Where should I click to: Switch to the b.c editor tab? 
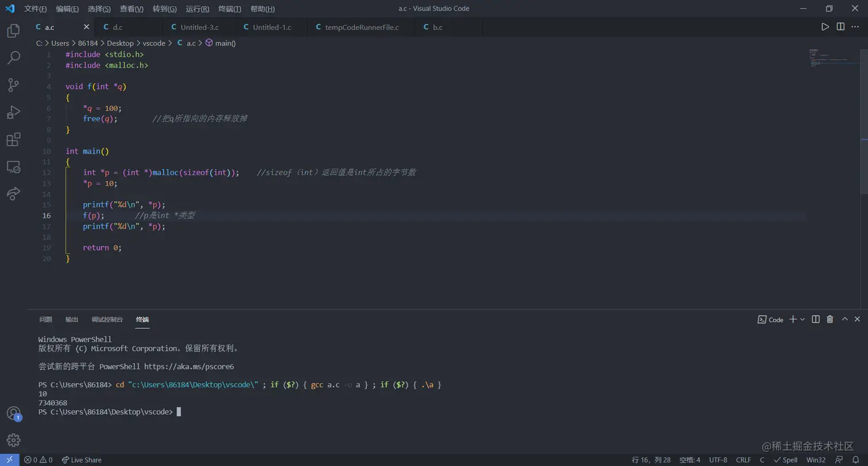[x=449, y=27]
